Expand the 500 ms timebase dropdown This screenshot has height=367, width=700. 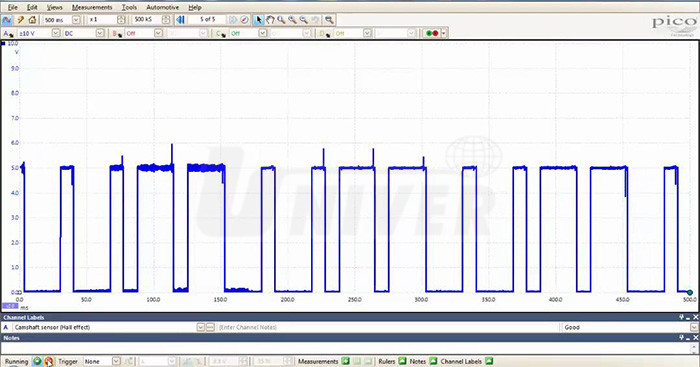tap(76, 20)
